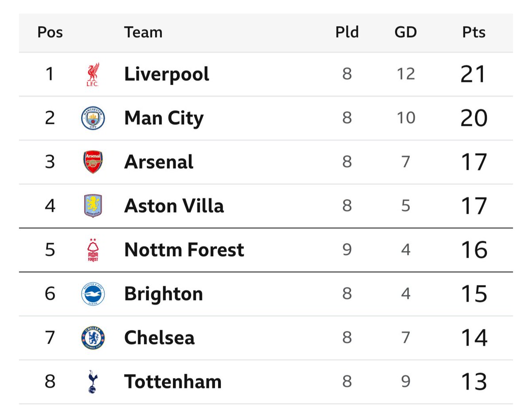Viewport: 532px width, 407px height.
Task: Click the Pos column header
Action: coord(50,32)
